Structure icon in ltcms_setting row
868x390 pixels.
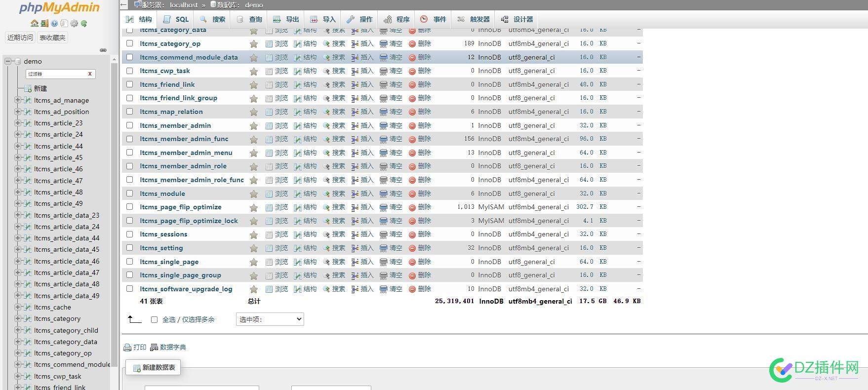point(298,248)
